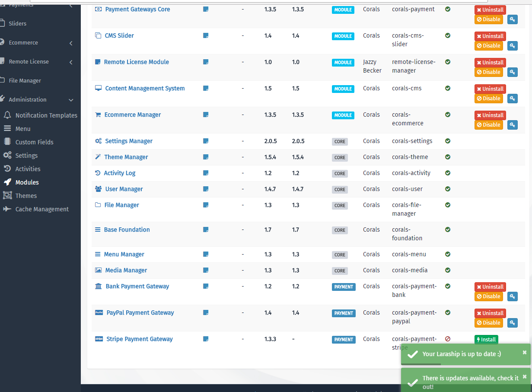
Task: Click note icon in Stripe Payment Gateway row
Action: pyautogui.click(x=206, y=339)
